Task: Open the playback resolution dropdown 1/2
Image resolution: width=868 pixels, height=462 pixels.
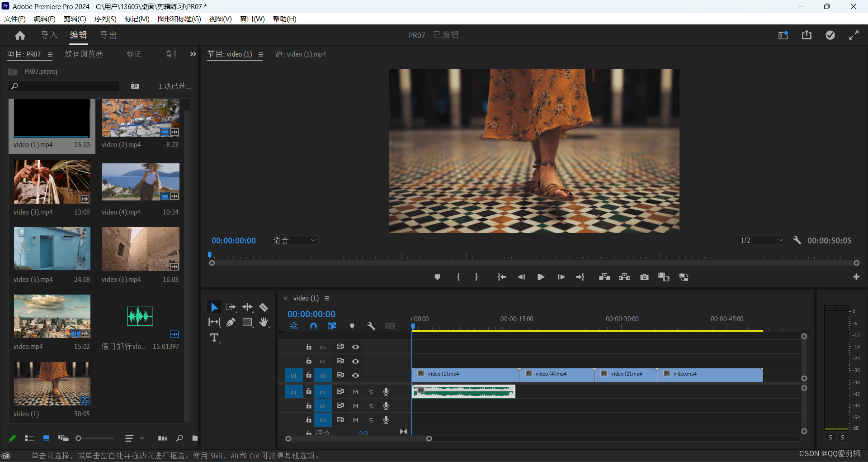Action: [761, 240]
